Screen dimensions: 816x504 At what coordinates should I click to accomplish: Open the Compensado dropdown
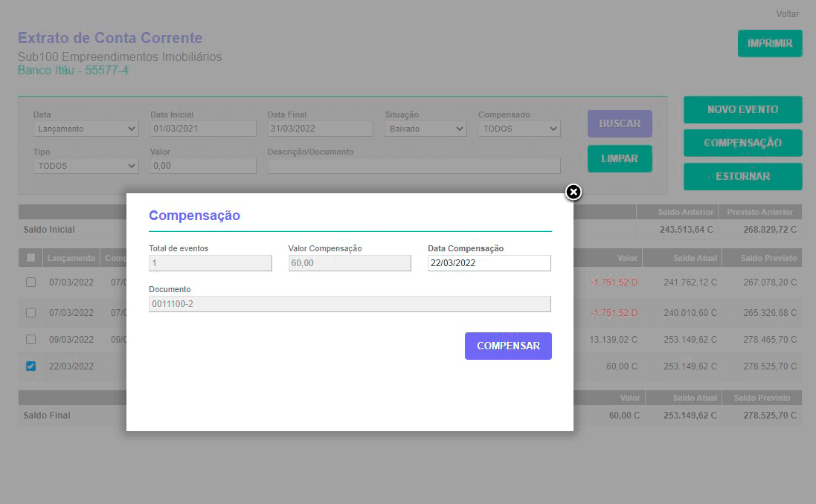[519, 129]
